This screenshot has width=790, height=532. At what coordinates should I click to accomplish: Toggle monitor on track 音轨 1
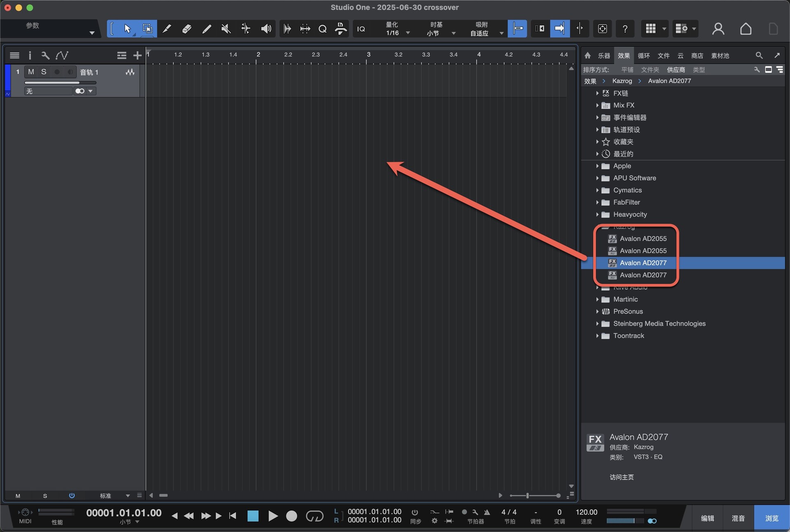point(70,72)
